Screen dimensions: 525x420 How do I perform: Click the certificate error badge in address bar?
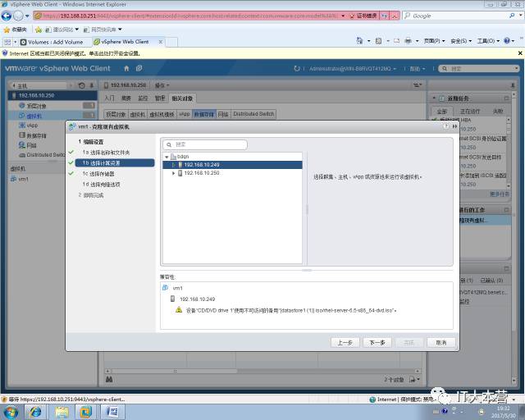click(363, 16)
